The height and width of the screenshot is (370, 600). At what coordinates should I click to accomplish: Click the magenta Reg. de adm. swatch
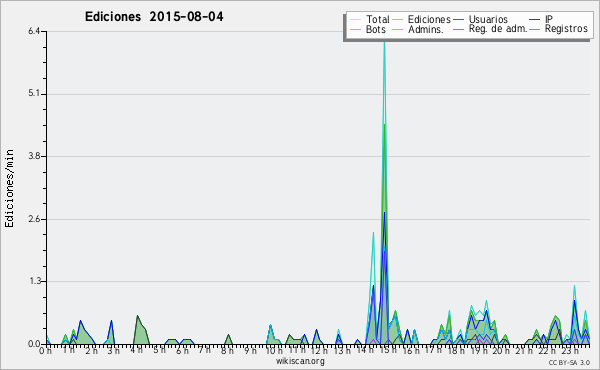tap(458, 29)
